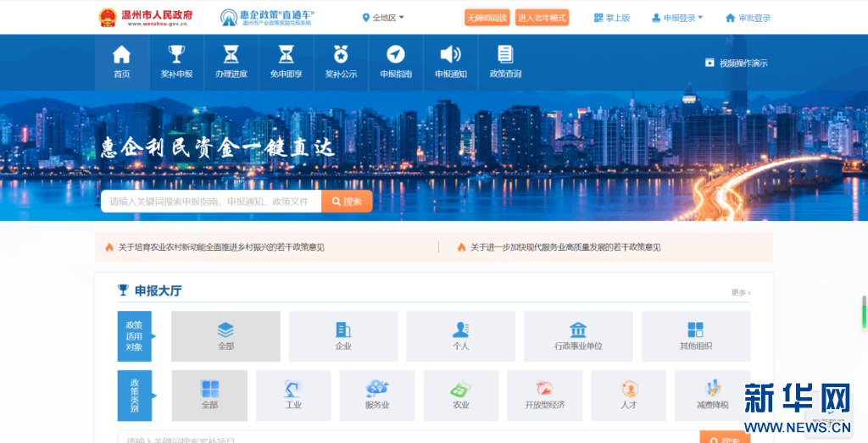Viewport: 868px width, 443px height.
Task: Expand the 全地区 region dropdown
Action: [383, 18]
